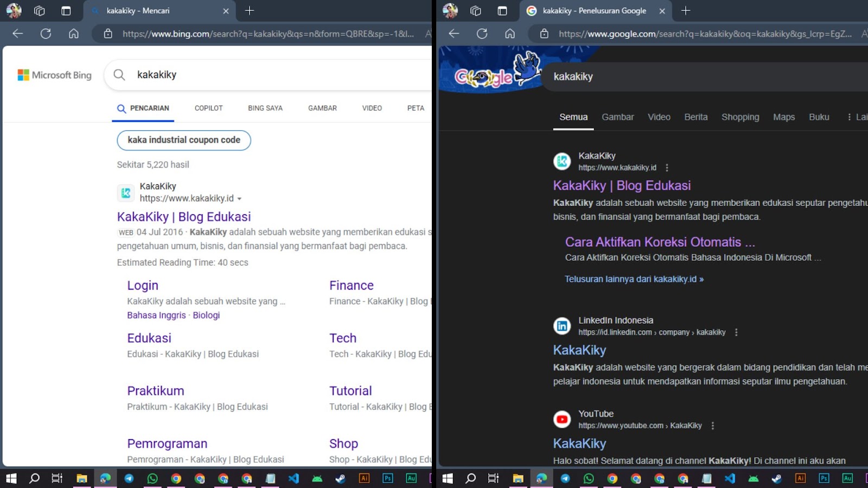Reload the Bing search page
Screen dimensions: 868x488
pos(46,34)
